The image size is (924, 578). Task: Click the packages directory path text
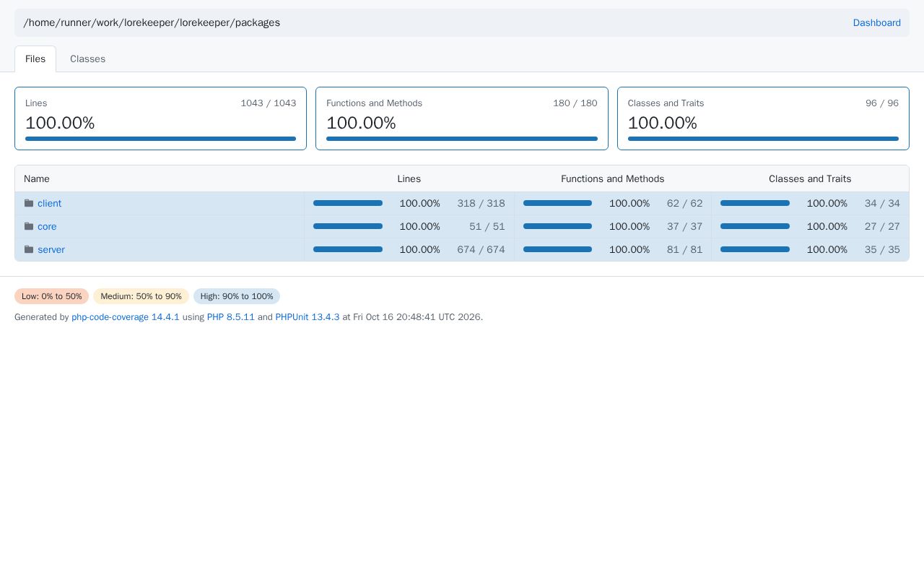tap(152, 23)
